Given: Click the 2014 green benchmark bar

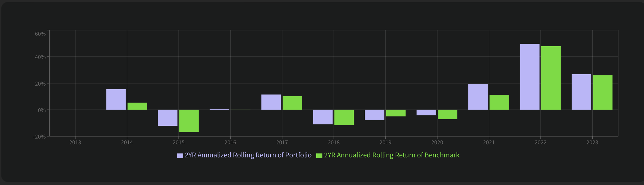Looking at the screenshot, I should (137, 106).
